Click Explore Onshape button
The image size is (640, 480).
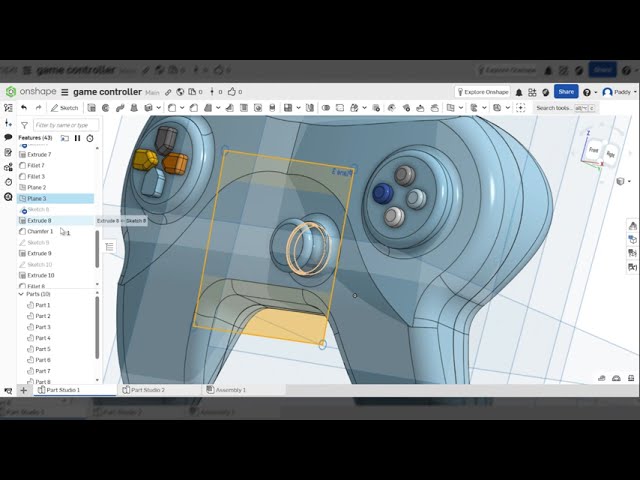tap(482, 92)
